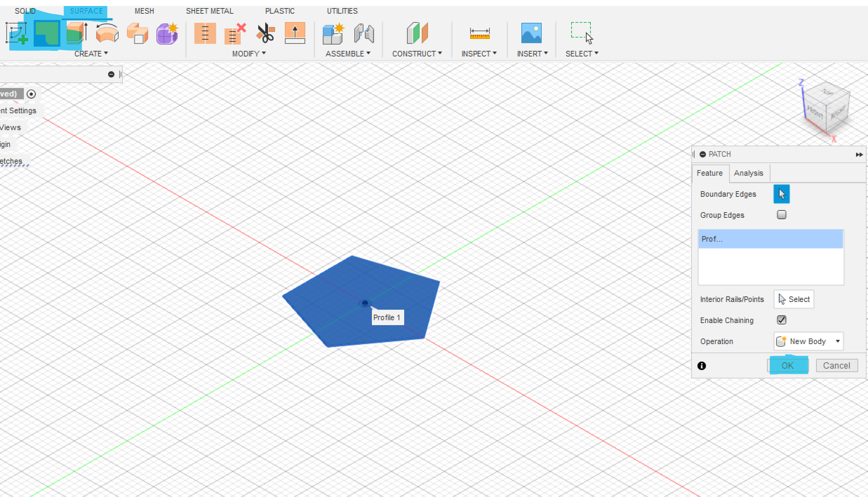
Task: Switch to the MESH workspace tab
Action: pos(144,11)
